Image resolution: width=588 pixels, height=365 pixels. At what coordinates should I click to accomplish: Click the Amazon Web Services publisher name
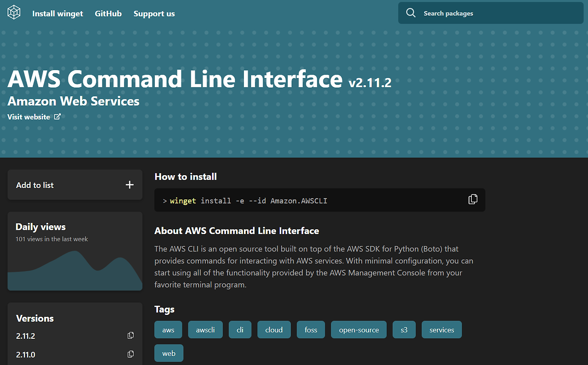pyautogui.click(x=73, y=101)
